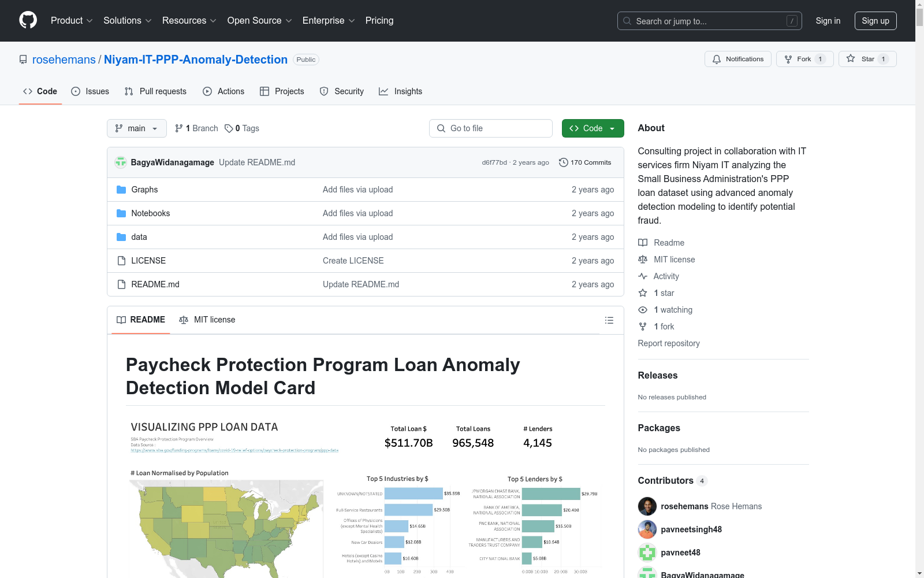Expand the Resources menu
The image size is (924, 578).
(189, 21)
